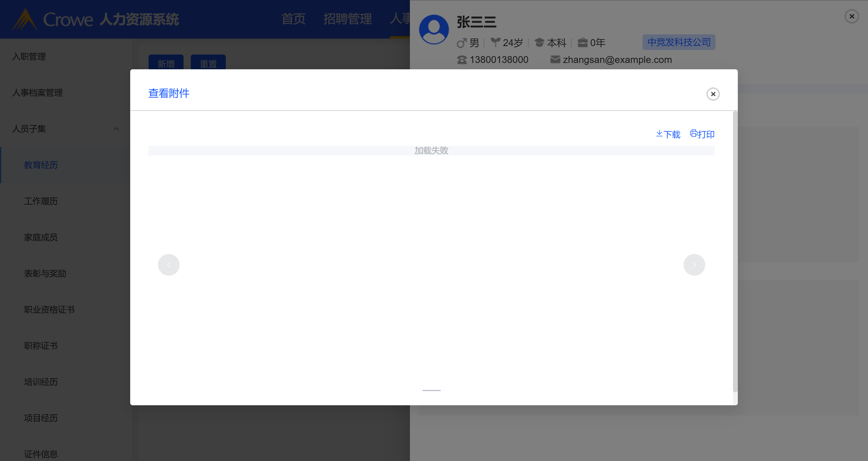The height and width of the screenshot is (461, 868).
Task: Click the 中竞发科技公司 company tag
Action: point(679,42)
